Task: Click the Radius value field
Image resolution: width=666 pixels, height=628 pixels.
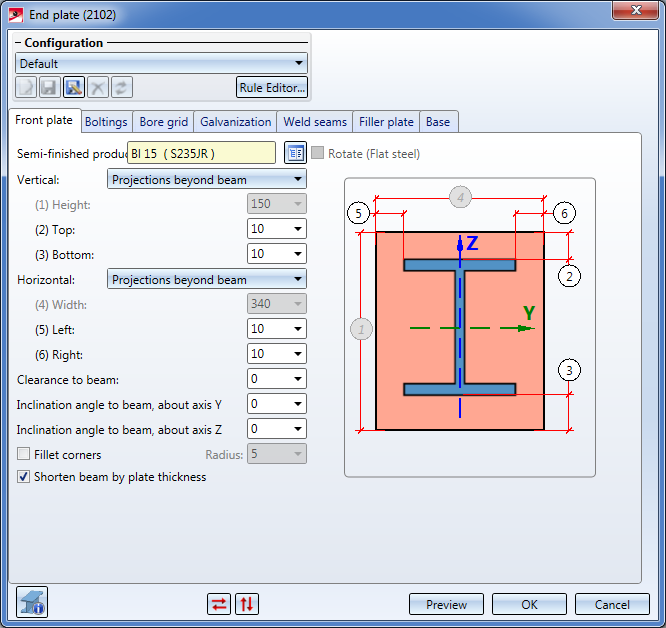Action: 277,454
